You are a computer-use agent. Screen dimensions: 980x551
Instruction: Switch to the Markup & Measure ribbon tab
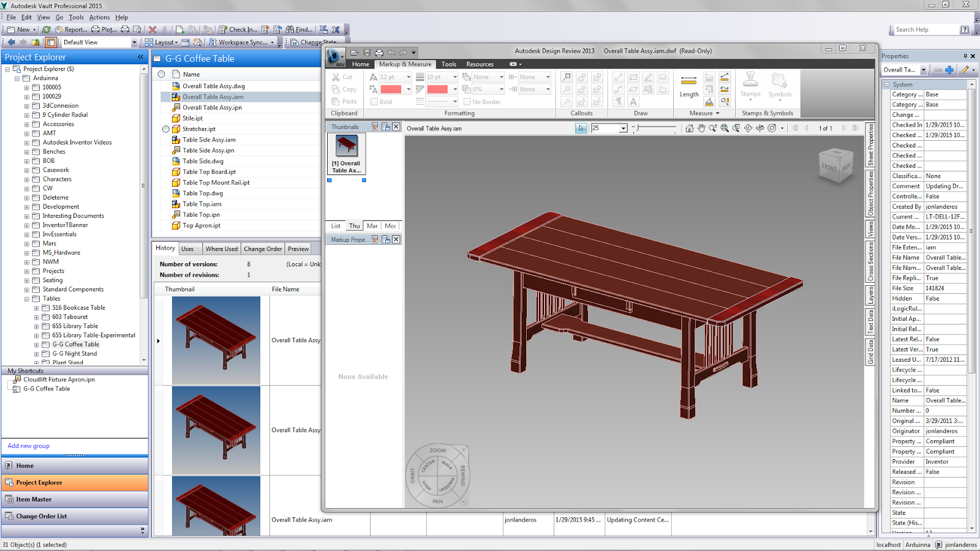404,64
